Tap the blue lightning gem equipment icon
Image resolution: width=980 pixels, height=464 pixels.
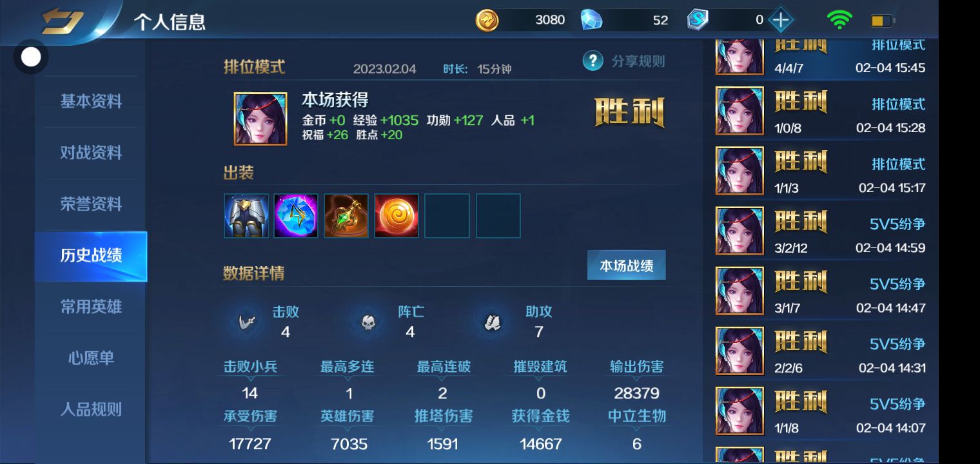pyautogui.click(x=296, y=216)
